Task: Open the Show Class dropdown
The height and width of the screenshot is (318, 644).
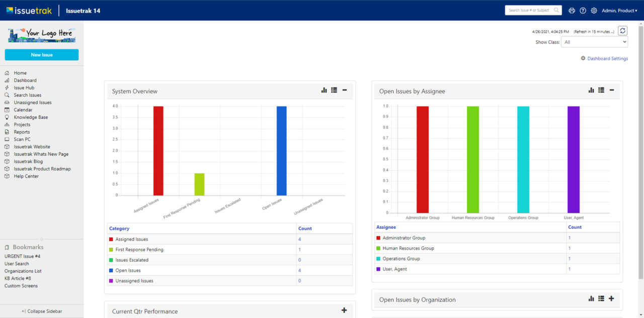Action: click(594, 42)
